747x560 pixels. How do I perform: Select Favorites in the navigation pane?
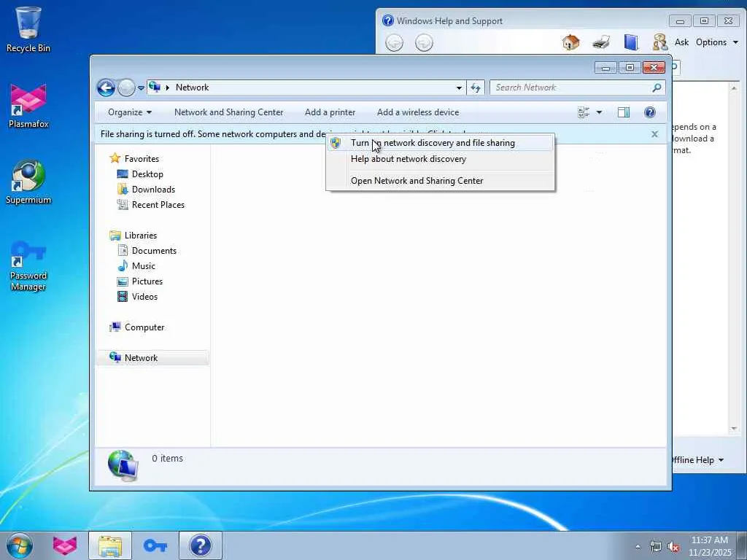click(x=142, y=158)
